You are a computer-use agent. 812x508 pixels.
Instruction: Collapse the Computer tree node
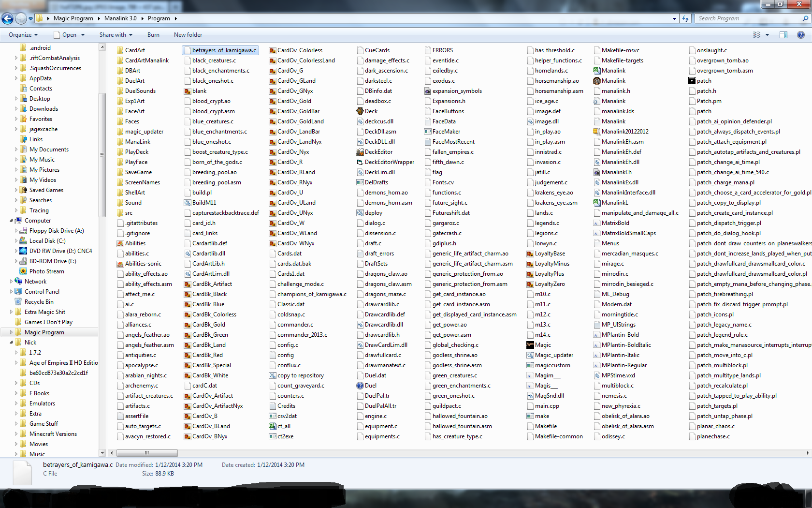click(x=12, y=221)
